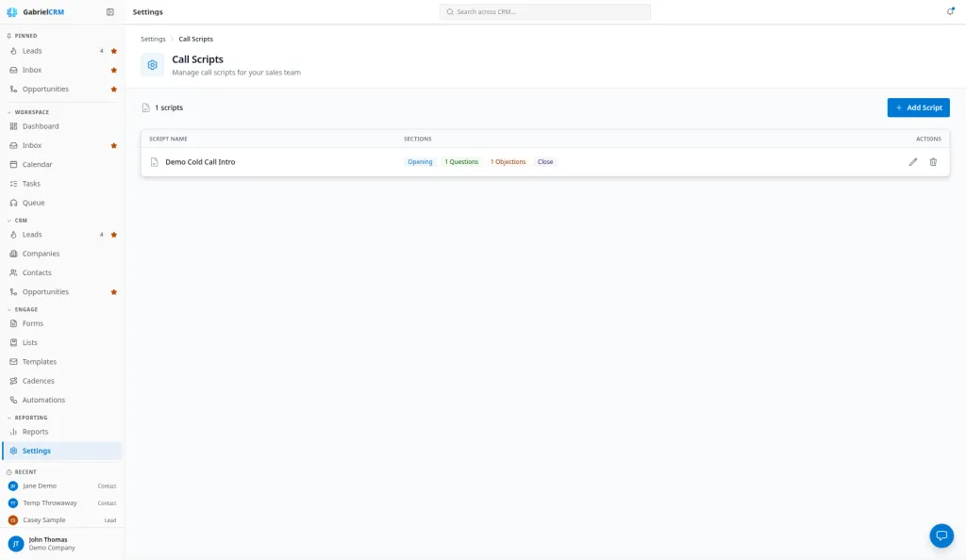Open the notifications bell

(x=950, y=11)
